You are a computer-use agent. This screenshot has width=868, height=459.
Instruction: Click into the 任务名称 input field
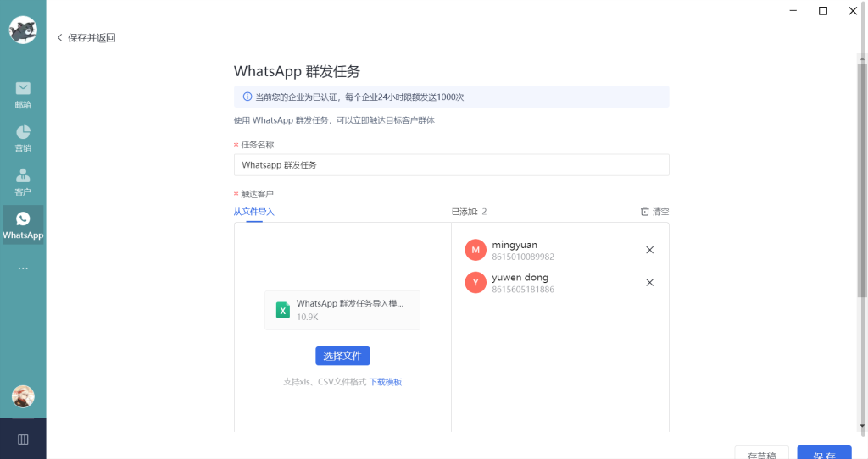point(451,165)
